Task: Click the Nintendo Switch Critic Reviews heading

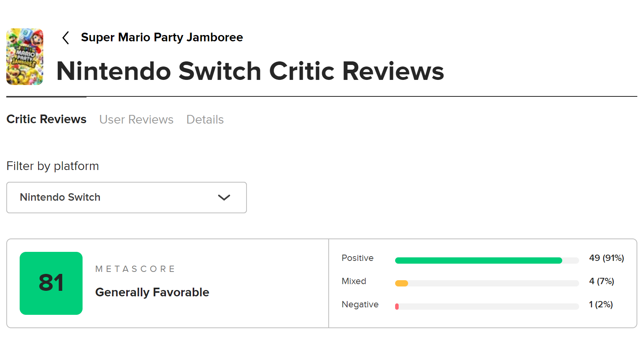Action: [250, 71]
